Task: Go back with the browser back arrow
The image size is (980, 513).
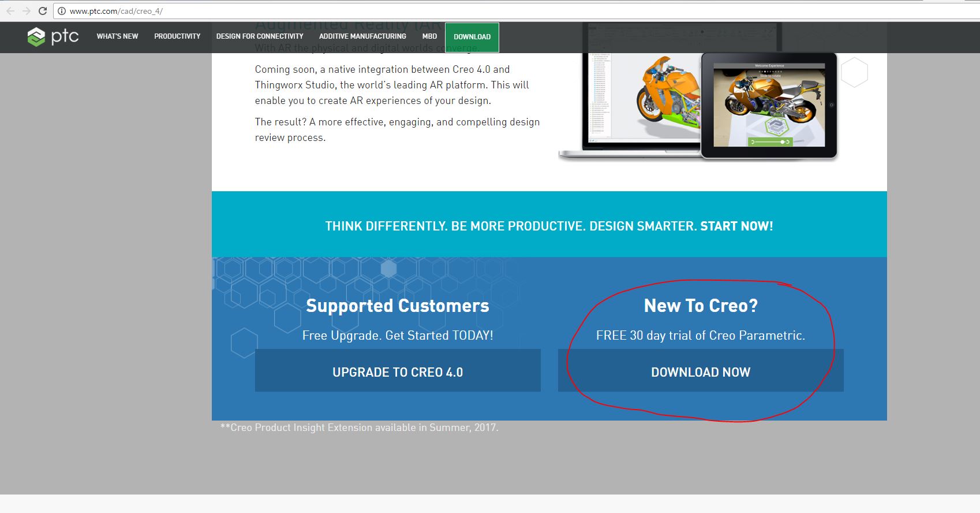Action: 10,11
